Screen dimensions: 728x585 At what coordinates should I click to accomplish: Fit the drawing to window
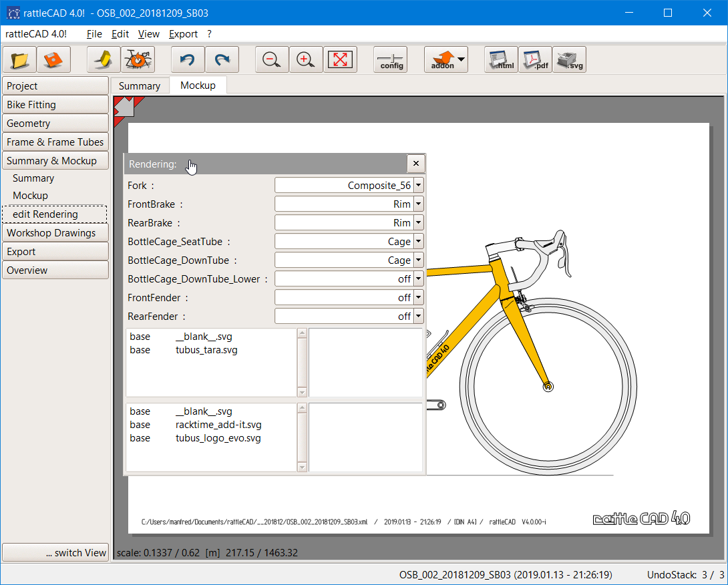[x=341, y=59]
